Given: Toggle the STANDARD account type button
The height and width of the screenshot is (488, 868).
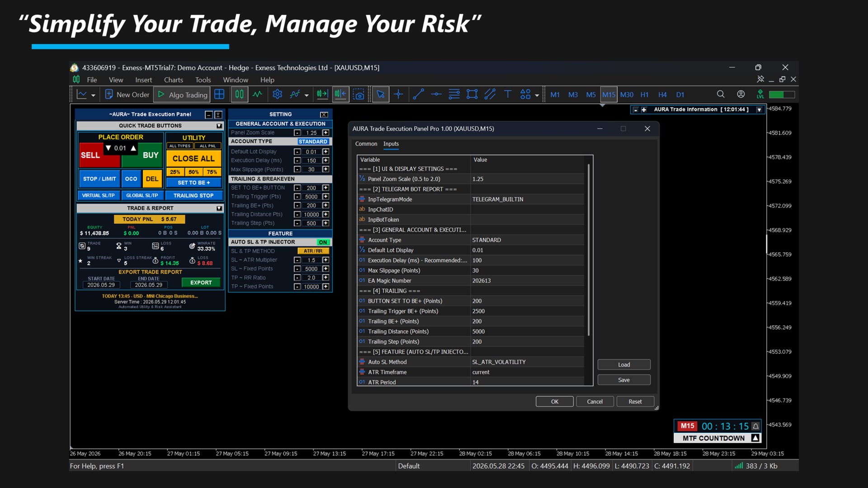Looking at the screenshot, I should [x=313, y=141].
